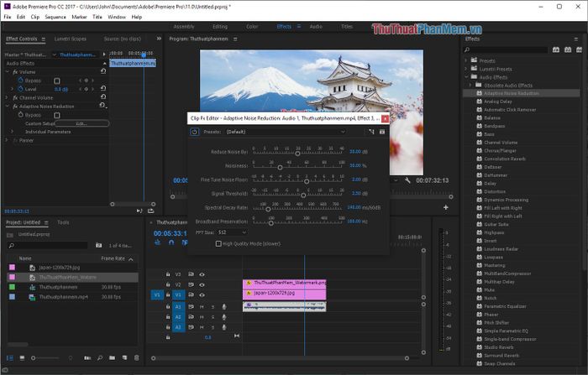This screenshot has height=375, width=588.
Task: Open the Presets dropdown in Clip Fx Editor
Action: 285,132
